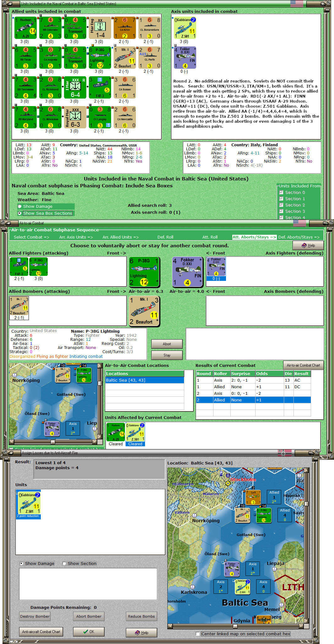Click air-to-air minimap vertical scrollbar thumb
This screenshot has width=334, height=644.
click(x=100, y=383)
